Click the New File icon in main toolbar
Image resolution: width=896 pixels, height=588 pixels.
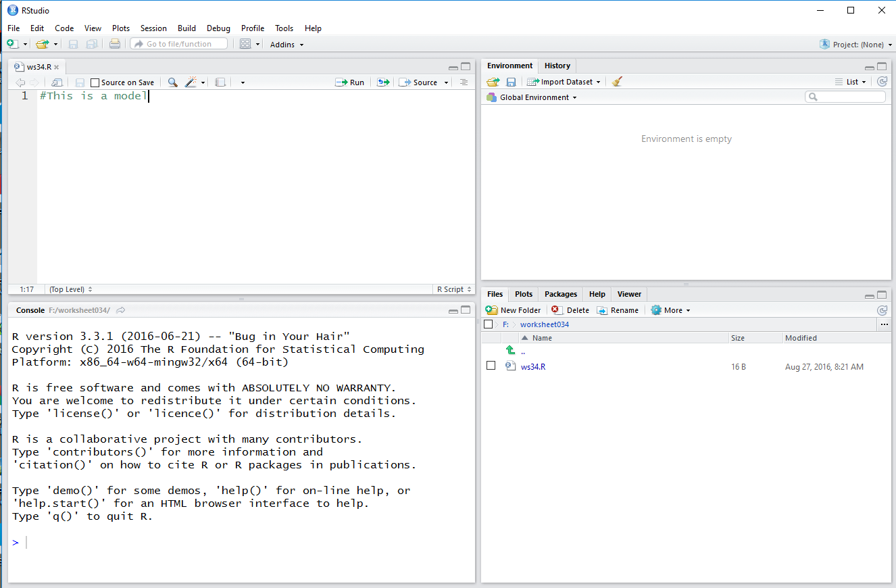click(11, 44)
